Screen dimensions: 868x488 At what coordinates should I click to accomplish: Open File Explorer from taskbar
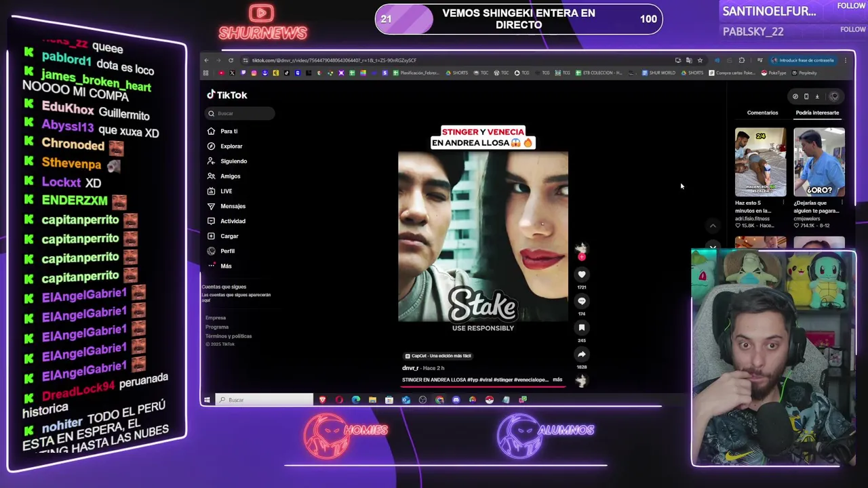(x=372, y=400)
